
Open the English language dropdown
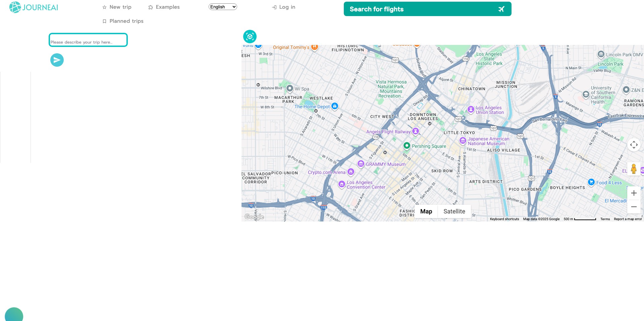[x=223, y=7]
